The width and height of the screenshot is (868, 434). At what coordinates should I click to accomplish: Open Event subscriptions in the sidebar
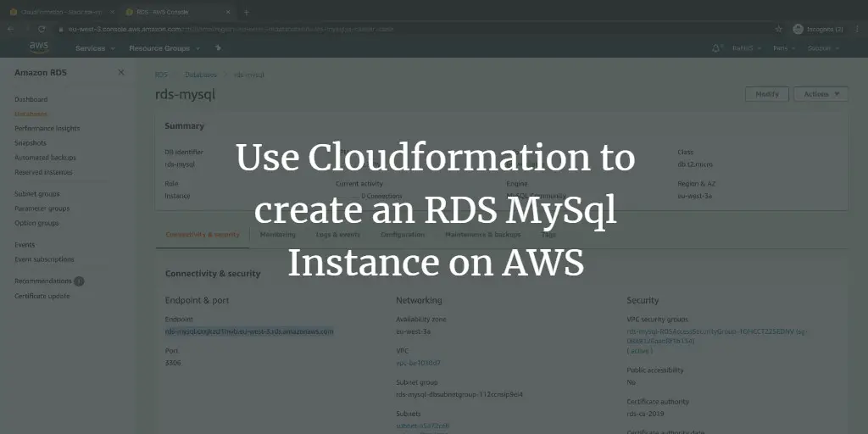pos(44,259)
